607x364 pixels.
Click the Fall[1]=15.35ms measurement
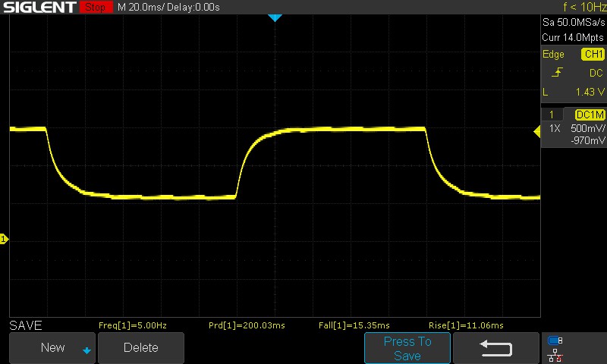click(354, 325)
